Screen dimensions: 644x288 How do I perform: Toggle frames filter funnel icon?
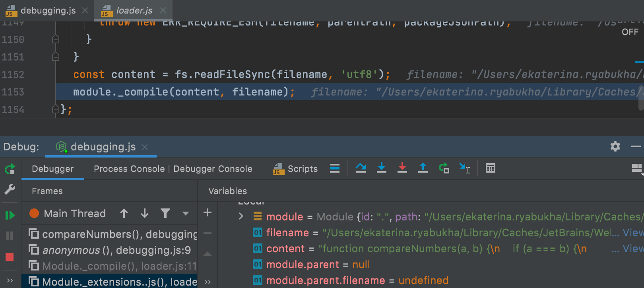165,214
